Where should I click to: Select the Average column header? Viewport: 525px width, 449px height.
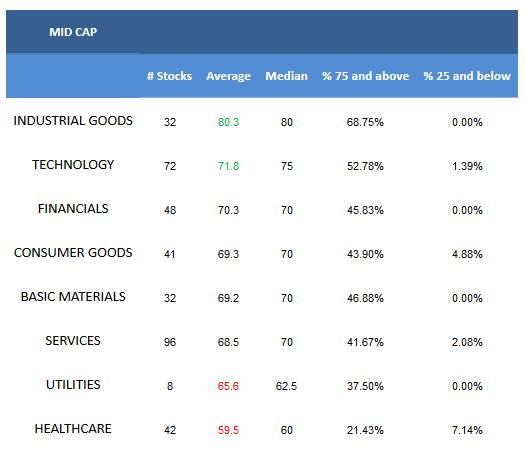pos(228,76)
